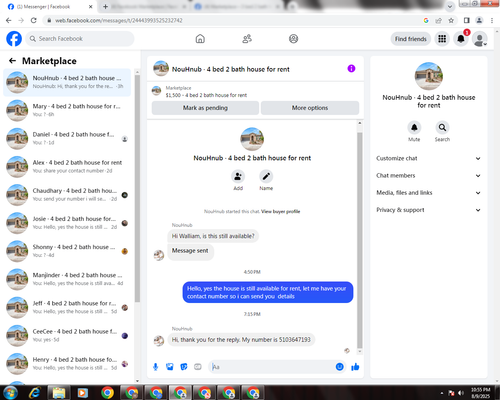Click the conversation list scrollbar
This screenshot has width=500, height=400.
coord(137,188)
